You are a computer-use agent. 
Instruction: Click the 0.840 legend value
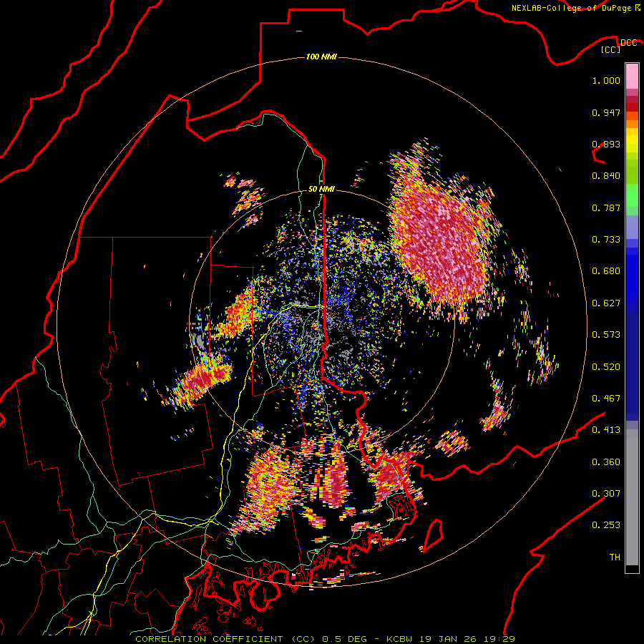pos(606,176)
